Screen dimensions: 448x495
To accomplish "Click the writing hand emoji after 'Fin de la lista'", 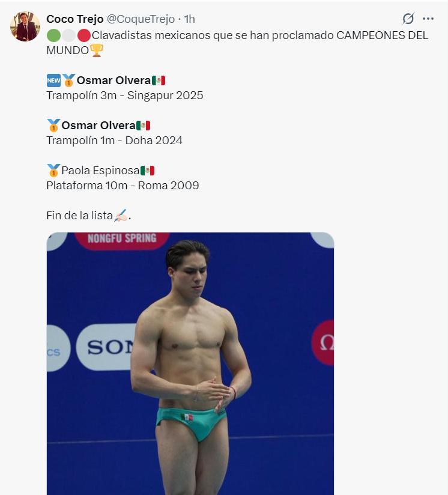I will pos(121,216).
